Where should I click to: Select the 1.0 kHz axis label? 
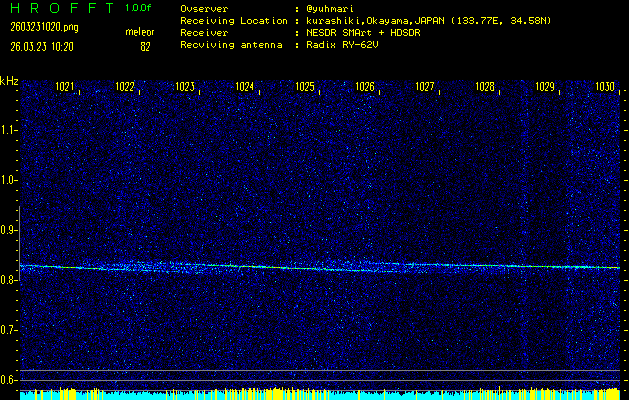pyautogui.click(x=9, y=180)
